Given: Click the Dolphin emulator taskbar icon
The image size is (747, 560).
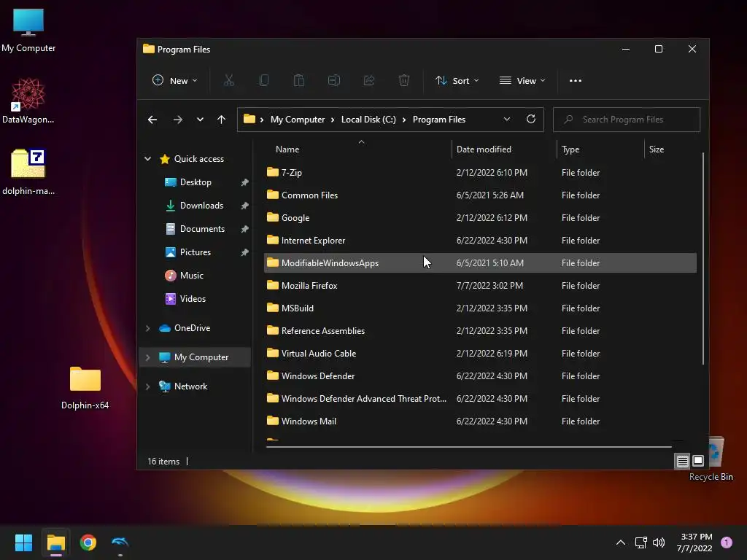Looking at the screenshot, I should (x=120, y=542).
